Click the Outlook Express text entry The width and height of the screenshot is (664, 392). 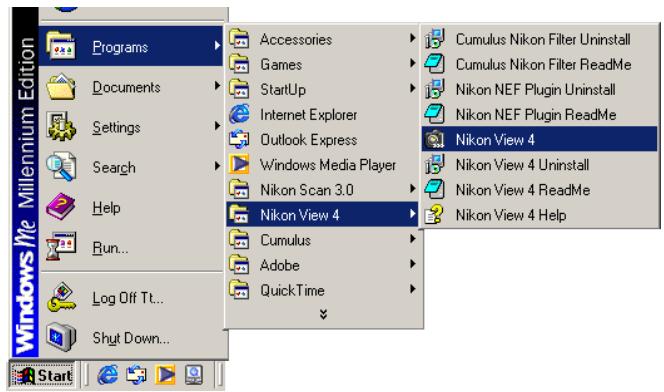coord(309,139)
